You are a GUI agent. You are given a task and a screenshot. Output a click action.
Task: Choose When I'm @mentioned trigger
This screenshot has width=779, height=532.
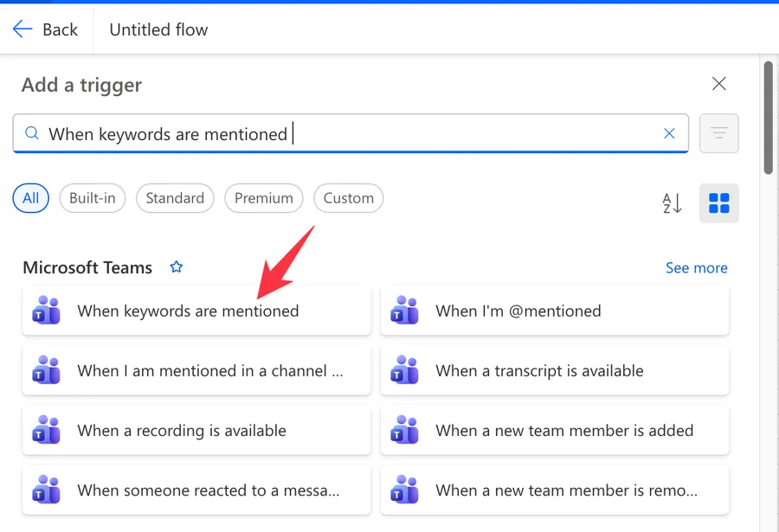(555, 311)
